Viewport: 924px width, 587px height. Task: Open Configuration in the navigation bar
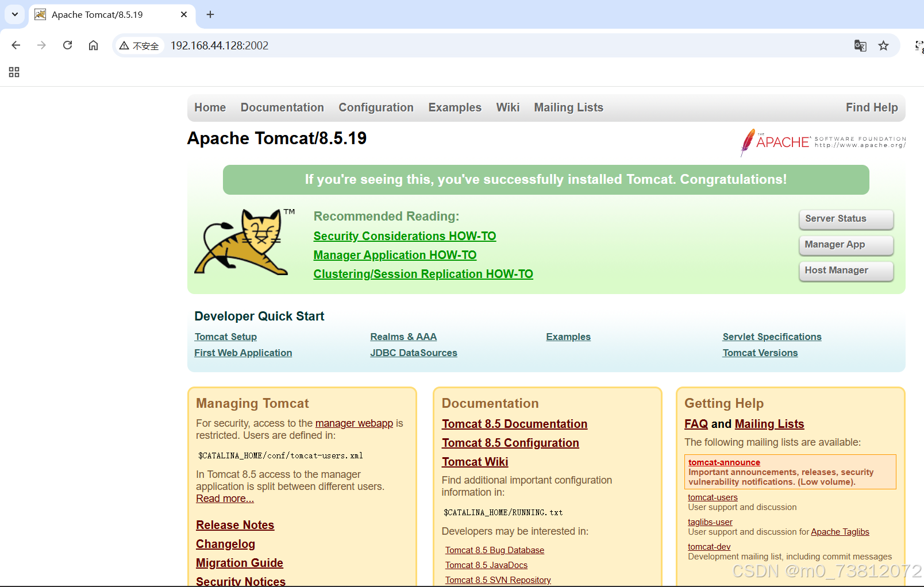click(x=376, y=107)
